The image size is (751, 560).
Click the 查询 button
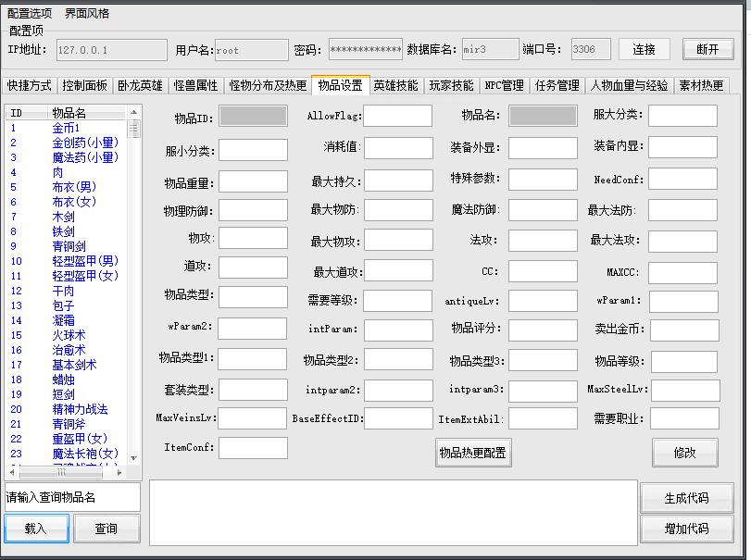pyautogui.click(x=106, y=529)
